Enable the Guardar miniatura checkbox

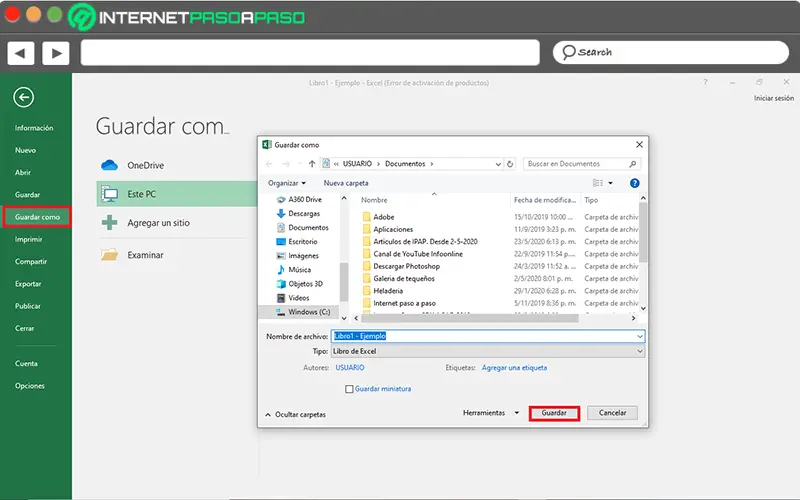coord(349,389)
